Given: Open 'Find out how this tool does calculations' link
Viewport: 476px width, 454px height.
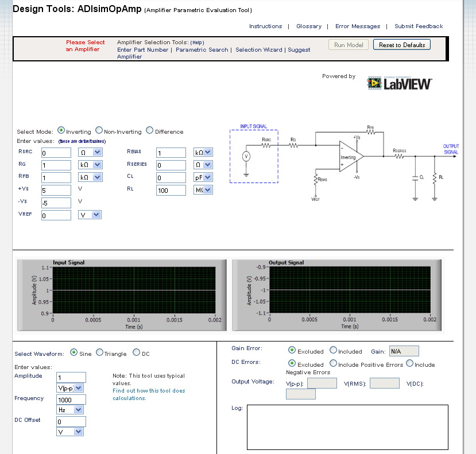Looking at the screenshot, I should coord(149,394).
